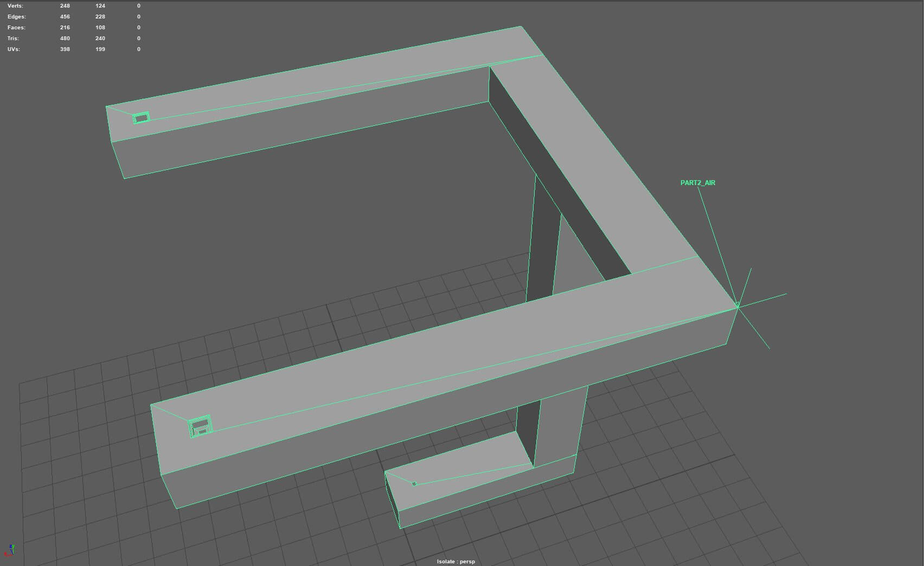Click the PART2_AIR annotation label

pyautogui.click(x=697, y=183)
